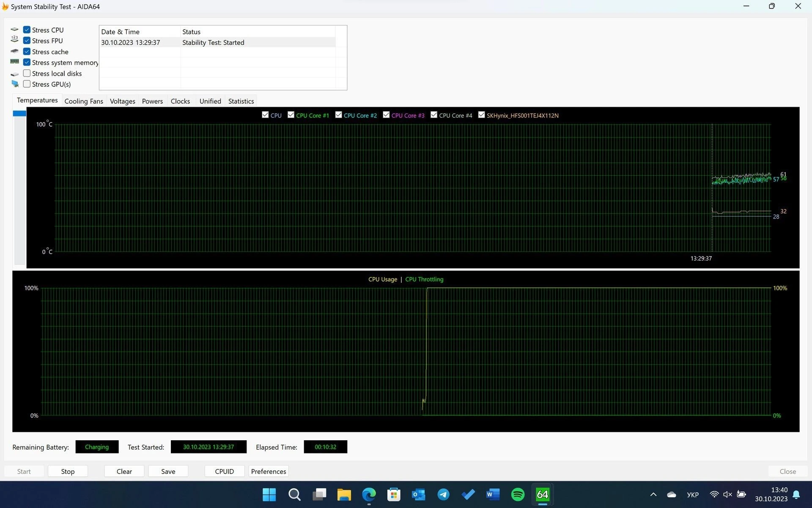Image resolution: width=812 pixels, height=508 pixels.
Task: Enable Stress GPU(s) checkbox
Action: click(x=27, y=84)
